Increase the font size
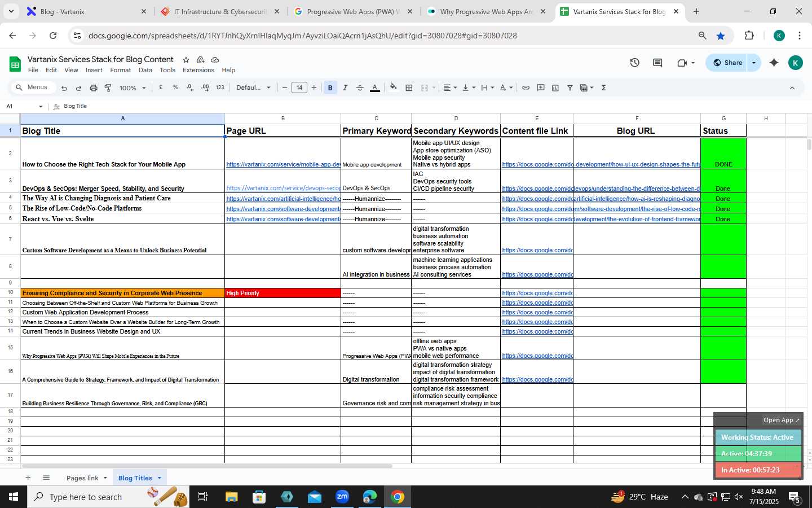Viewport: 812px width, 508px height. pyautogui.click(x=314, y=87)
